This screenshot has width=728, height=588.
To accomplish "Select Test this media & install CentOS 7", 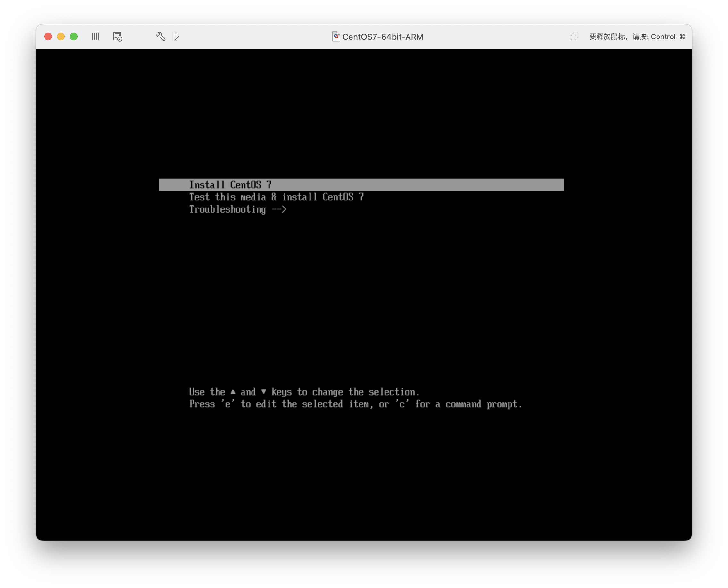I will (x=276, y=197).
